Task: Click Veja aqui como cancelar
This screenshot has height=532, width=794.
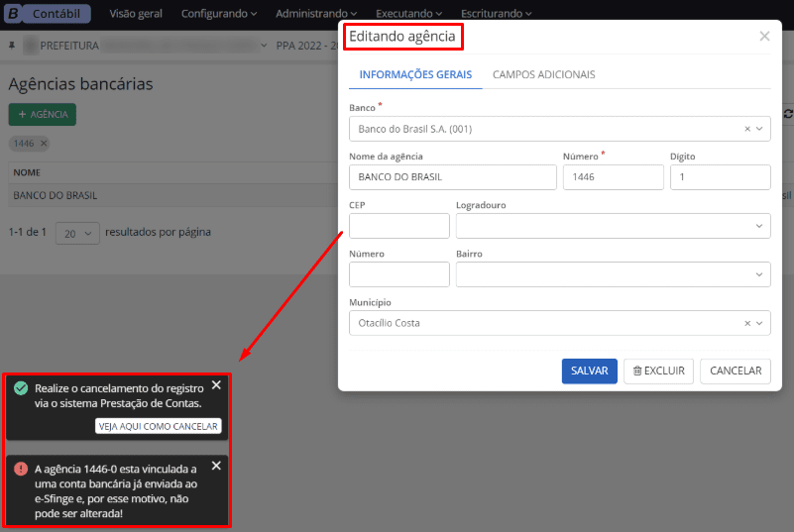Action: pos(159,426)
